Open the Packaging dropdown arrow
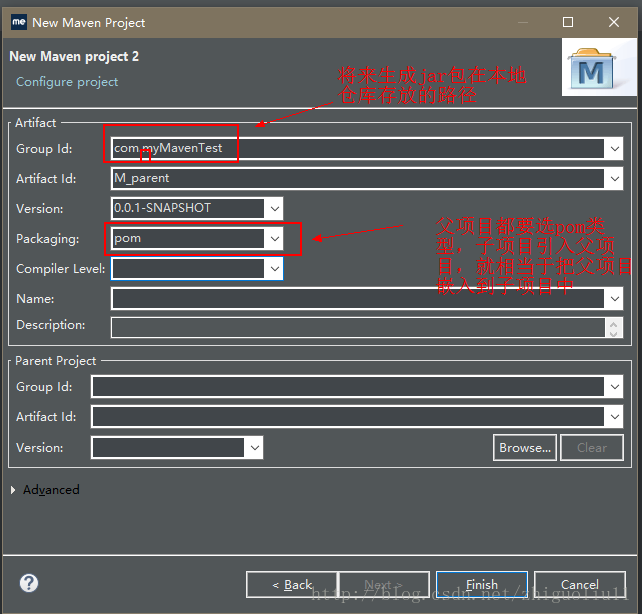This screenshot has height=614, width=642. click(274, 239)
